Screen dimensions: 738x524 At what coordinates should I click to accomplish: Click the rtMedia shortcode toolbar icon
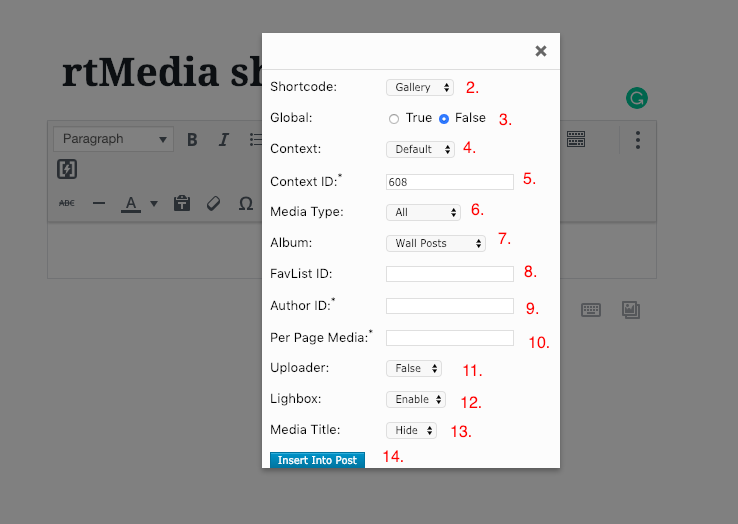[x=67, y=169]
